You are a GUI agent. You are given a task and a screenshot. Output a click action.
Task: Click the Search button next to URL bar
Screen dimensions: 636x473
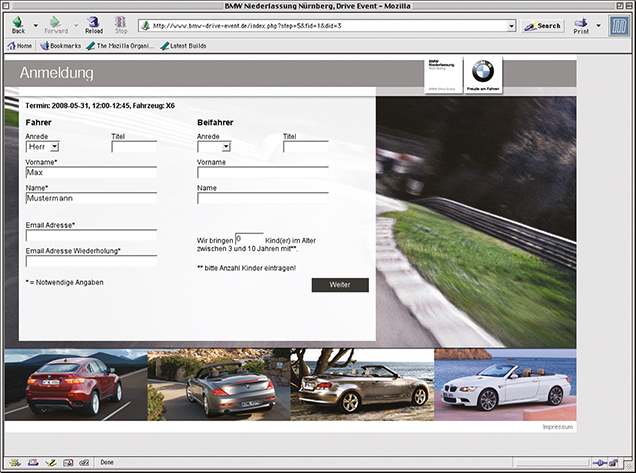(x=543, y=25)
